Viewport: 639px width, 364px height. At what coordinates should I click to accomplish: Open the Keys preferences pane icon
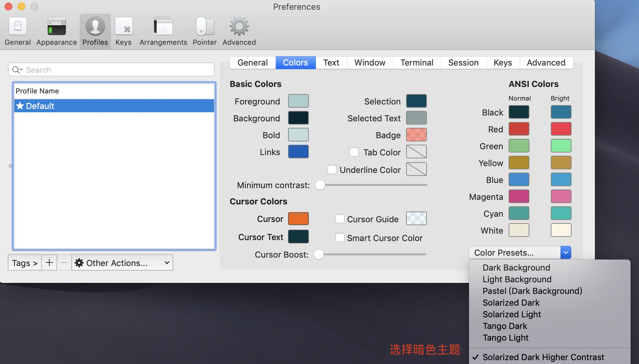[x=124, y=27]
